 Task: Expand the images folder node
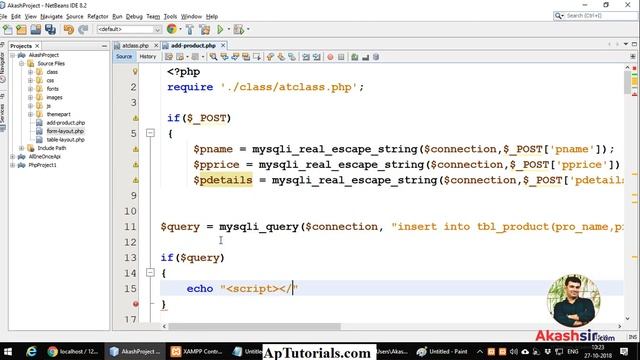[30, 98]
